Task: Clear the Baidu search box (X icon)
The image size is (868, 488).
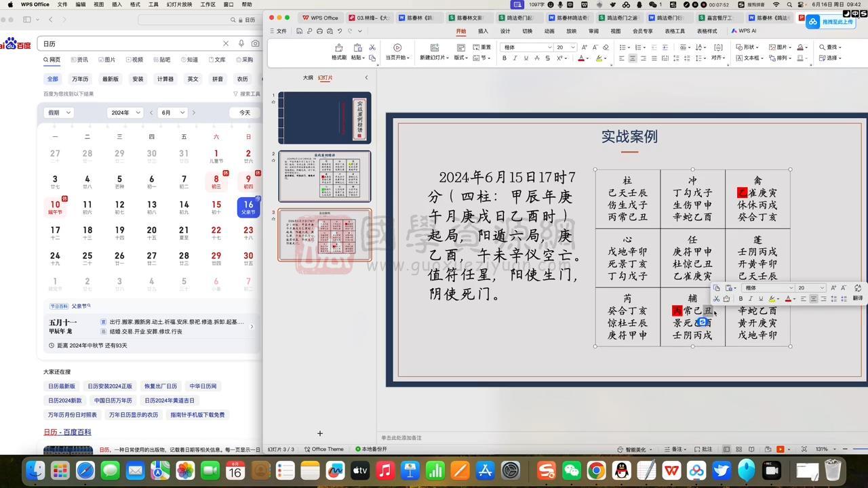Action: click(226, 43)
